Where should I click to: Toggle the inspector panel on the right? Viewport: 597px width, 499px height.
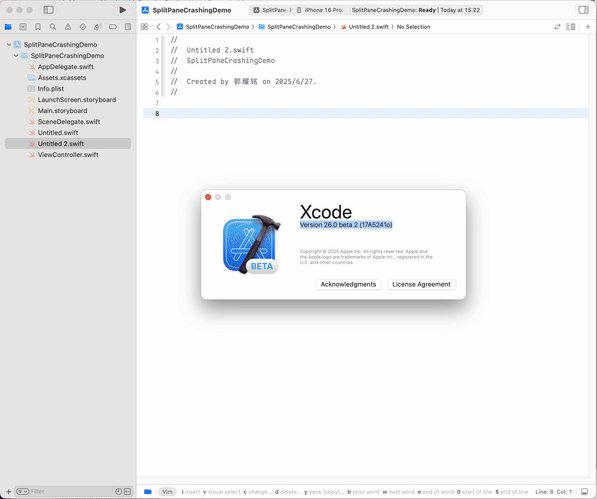coord(583,10)
